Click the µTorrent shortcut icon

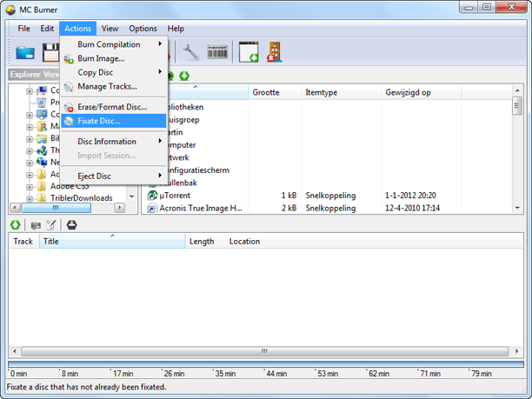pyautogui.click(x=152, y=196)
